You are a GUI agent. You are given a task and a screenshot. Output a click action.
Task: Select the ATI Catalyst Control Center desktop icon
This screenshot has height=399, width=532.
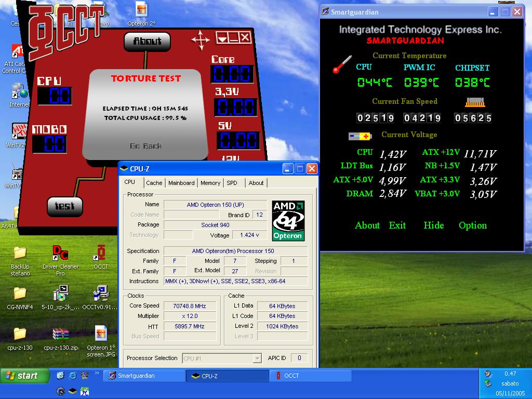[x=14, y=59]
